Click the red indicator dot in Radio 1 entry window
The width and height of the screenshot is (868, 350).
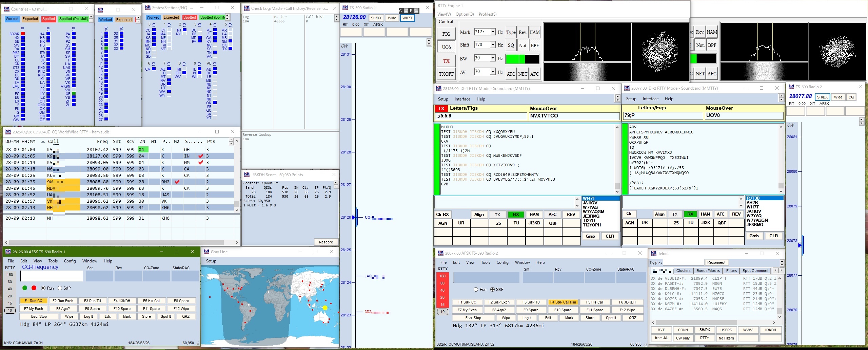click(34, 288)
